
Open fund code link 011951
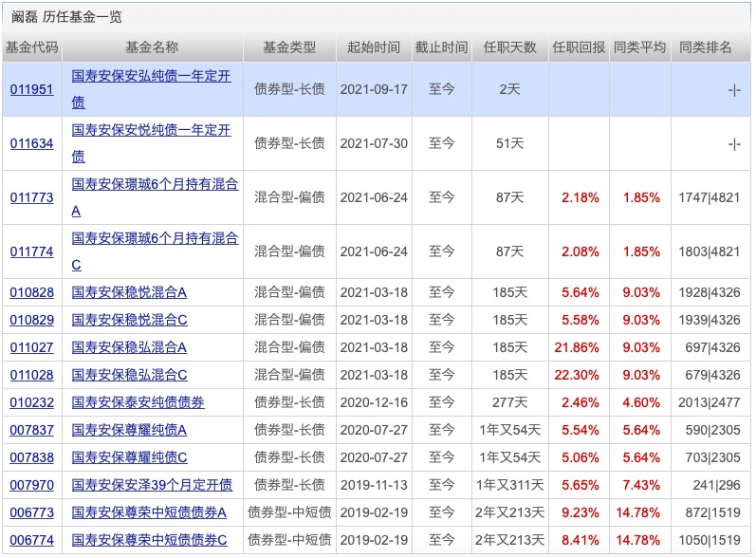tap(32, 89)
